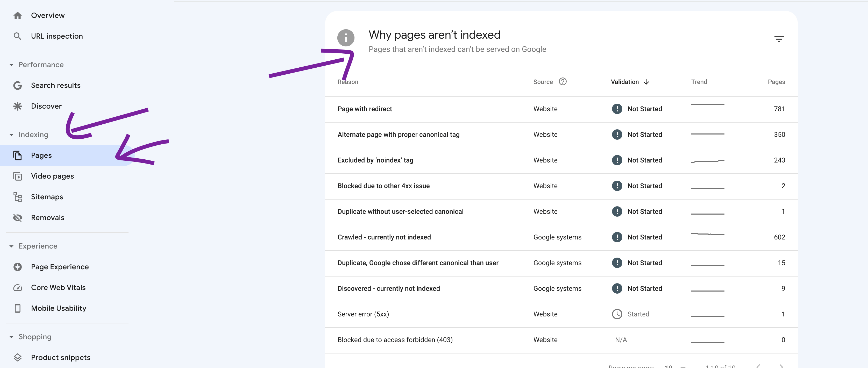Image resolution: width=868 pixels, height=368 pixels.
Task: Open Duplicate, Google chose different canonical row
Action: [x=561, y=263]
